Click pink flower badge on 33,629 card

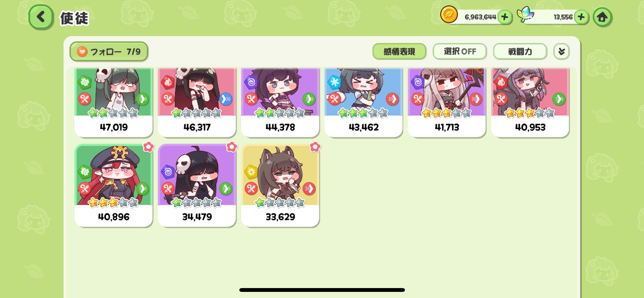coord(315,147)
